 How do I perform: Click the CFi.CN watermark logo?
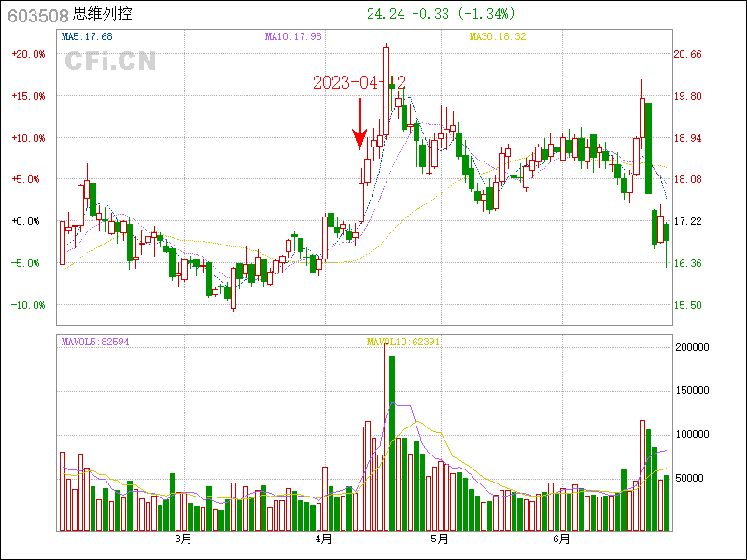tap(109, 62)
